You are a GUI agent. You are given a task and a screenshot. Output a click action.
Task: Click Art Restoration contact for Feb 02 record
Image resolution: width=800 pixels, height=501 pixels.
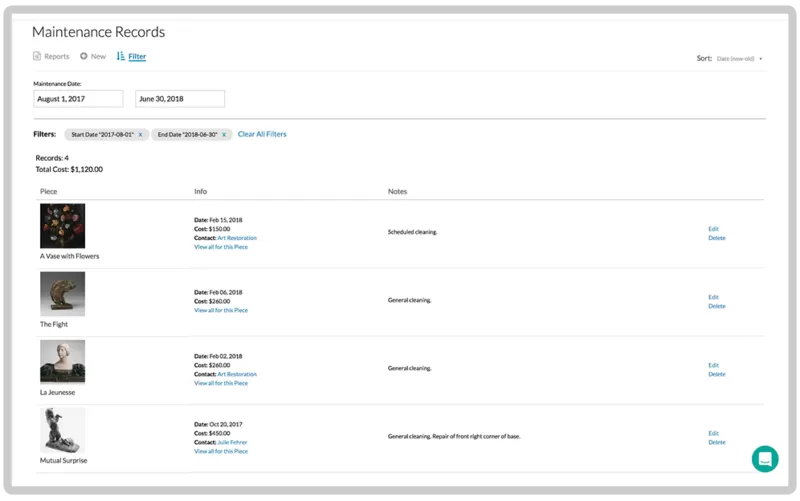[x=237, y=374]
